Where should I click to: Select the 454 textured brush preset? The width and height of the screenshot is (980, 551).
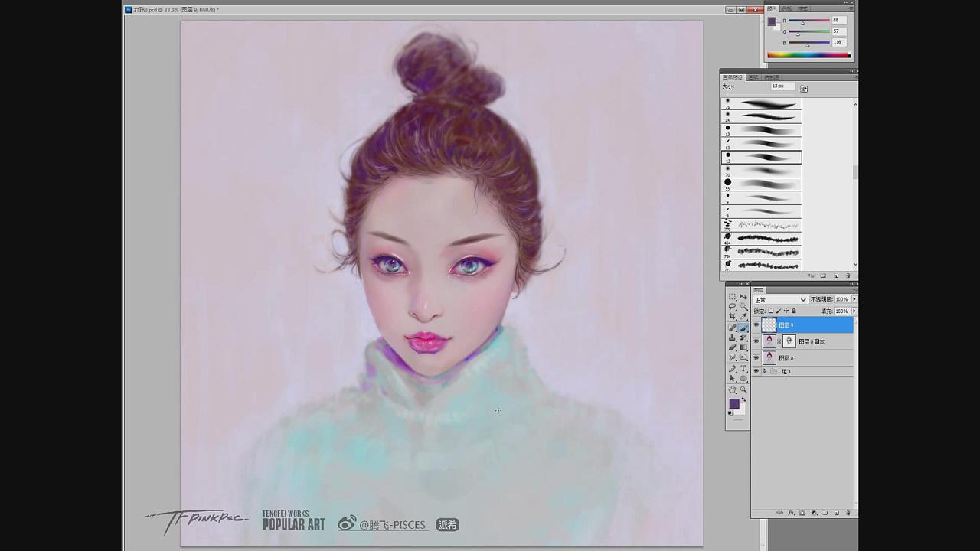pos(762,238)
